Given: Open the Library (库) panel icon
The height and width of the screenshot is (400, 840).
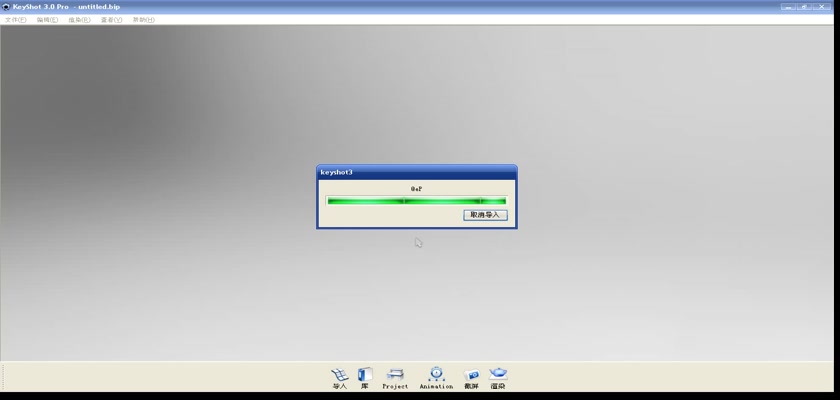Looking at the screenshot, I should coord(365,378).
